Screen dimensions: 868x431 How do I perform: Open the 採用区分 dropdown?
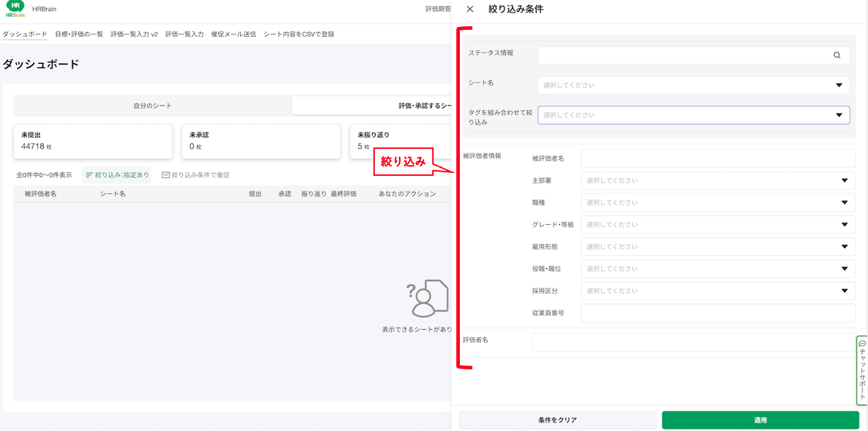pyautogui.click(x=717, y=291)
